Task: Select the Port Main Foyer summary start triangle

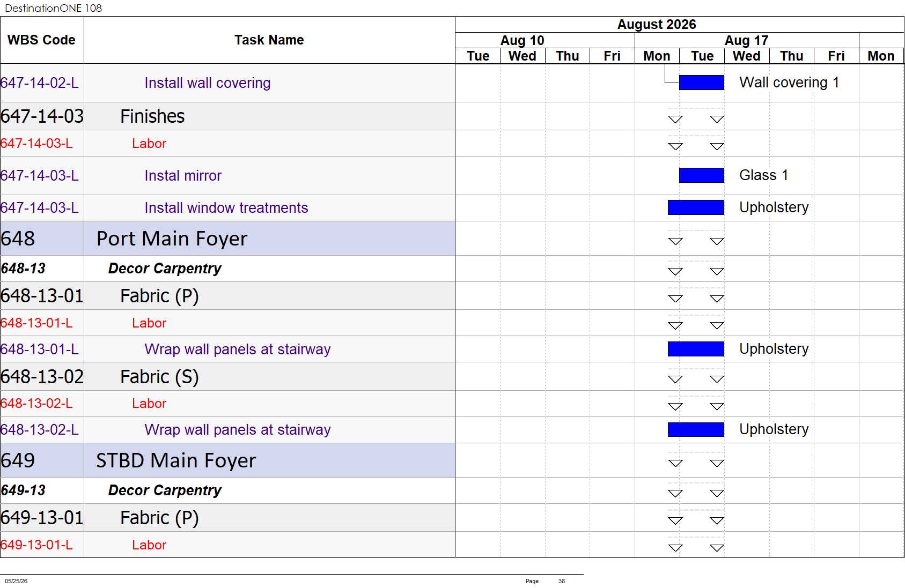Action: point(675,241)
